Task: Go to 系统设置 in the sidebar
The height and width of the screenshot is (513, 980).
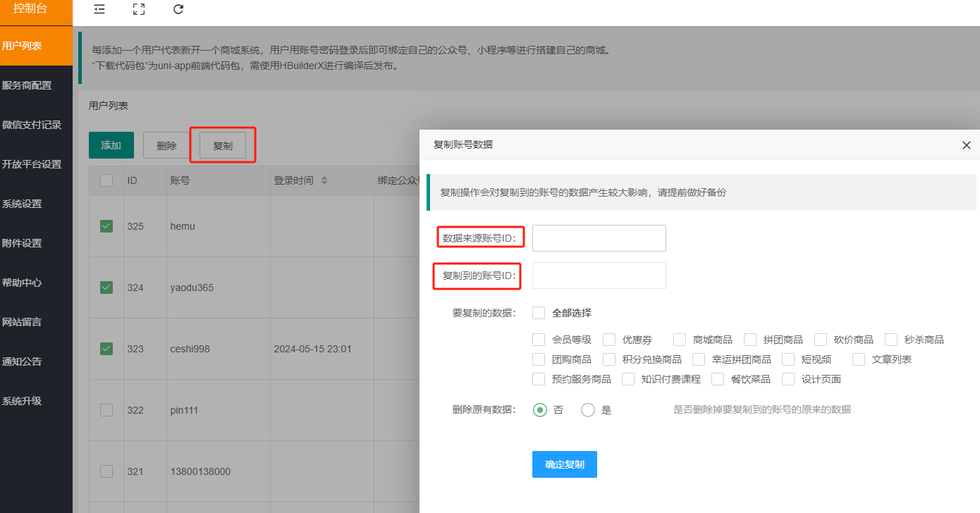Action: pyautogui.click(x=22, y=204)
